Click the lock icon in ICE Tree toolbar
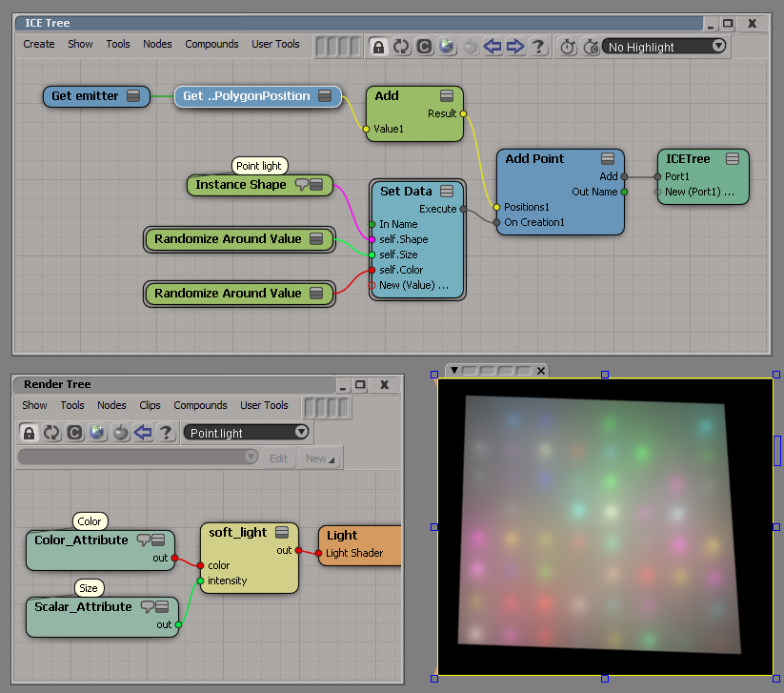Screen dimensions: 784x693 [x=378, y=46]
